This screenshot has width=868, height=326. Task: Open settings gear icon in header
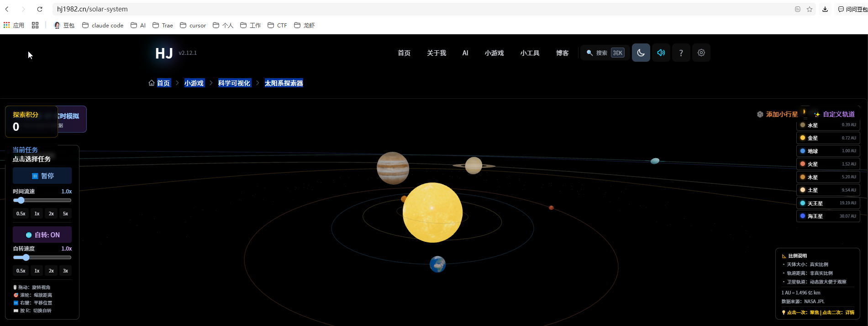point(701,53)
